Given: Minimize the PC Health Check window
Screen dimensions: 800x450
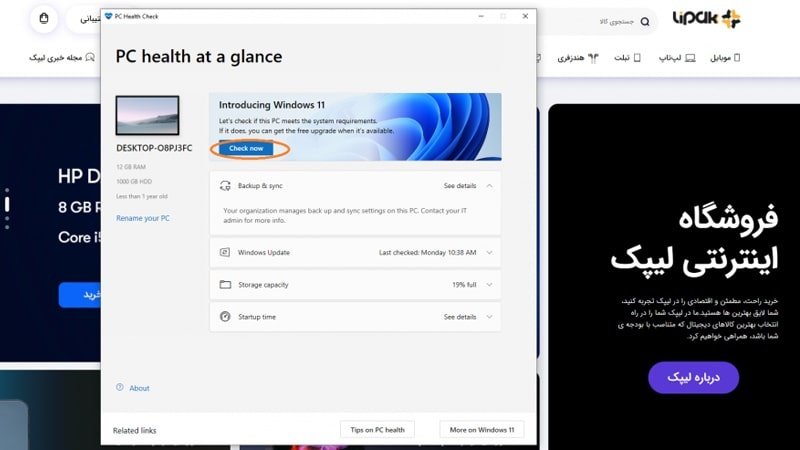Looking at the screenshot, I should point(481,16).
